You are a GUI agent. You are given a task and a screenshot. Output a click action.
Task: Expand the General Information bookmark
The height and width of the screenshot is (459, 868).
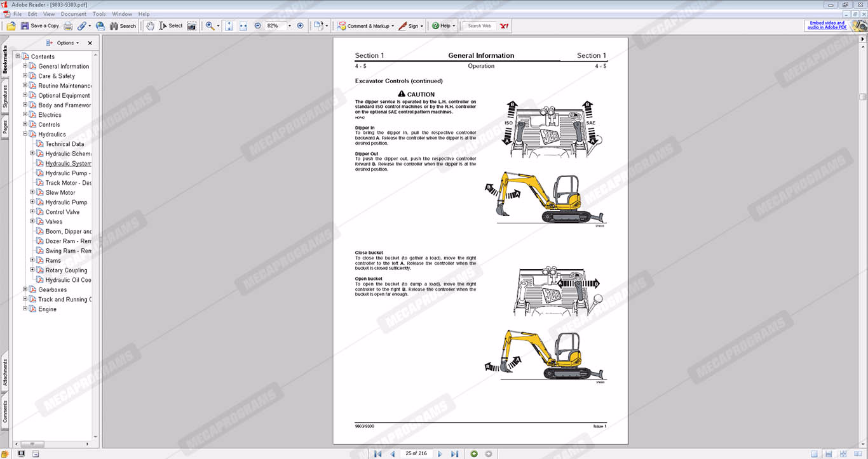(25, 66)
